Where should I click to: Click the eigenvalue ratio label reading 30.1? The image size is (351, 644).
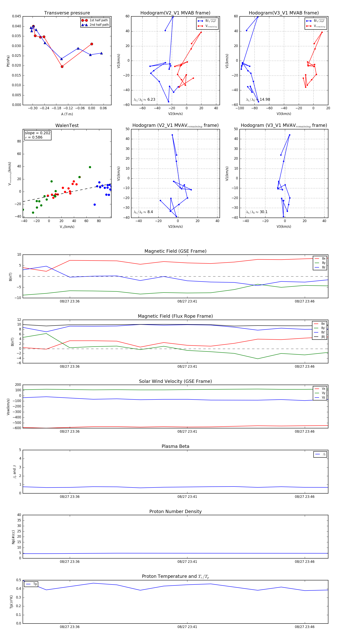tap(257, 212)
